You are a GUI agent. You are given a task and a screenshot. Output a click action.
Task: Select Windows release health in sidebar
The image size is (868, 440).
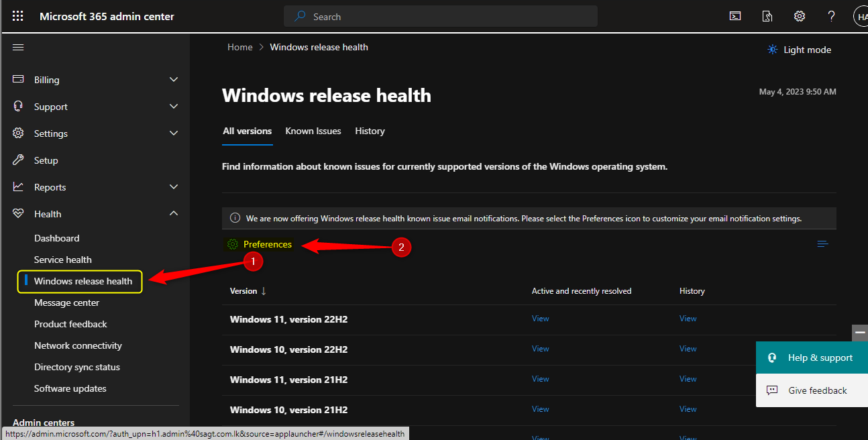[83, 281]
